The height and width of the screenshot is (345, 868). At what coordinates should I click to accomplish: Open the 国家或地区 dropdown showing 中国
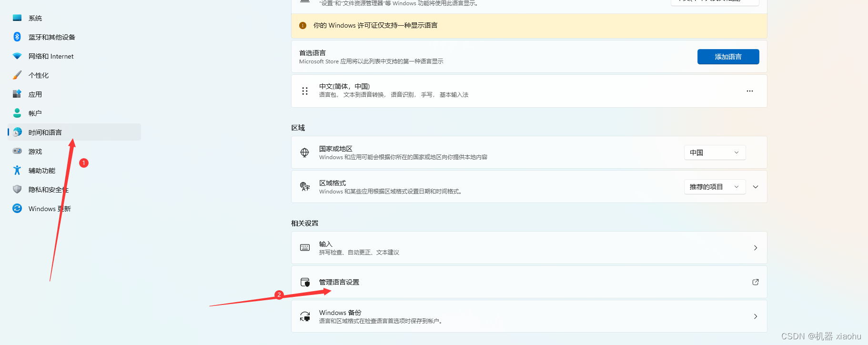(715, 152)
